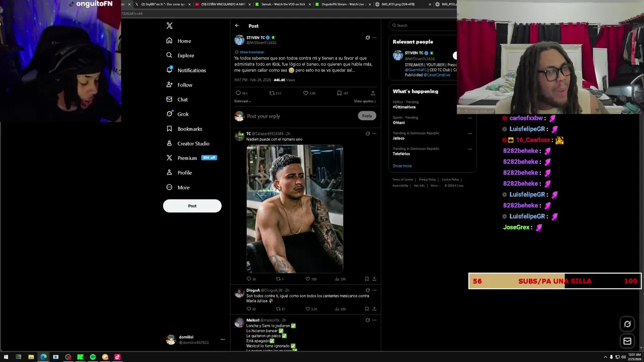
Task: Click the white Post button
Action: pos(192,206)
